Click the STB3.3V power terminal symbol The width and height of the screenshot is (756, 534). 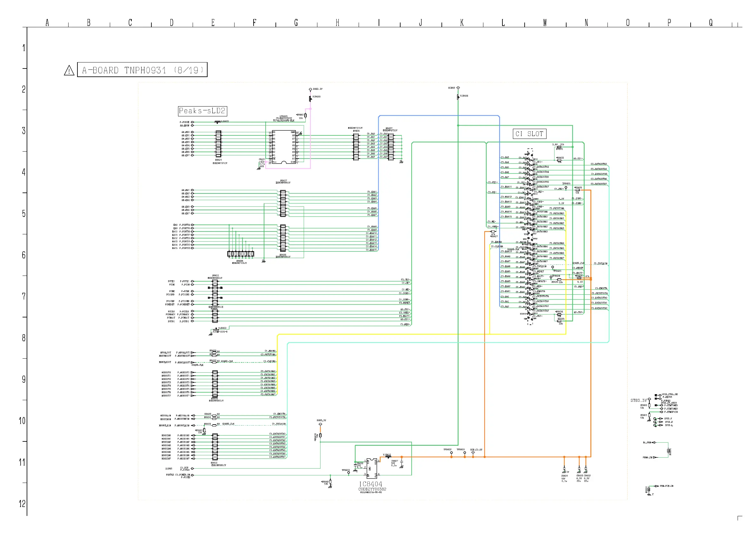click(x=649, y=400)
